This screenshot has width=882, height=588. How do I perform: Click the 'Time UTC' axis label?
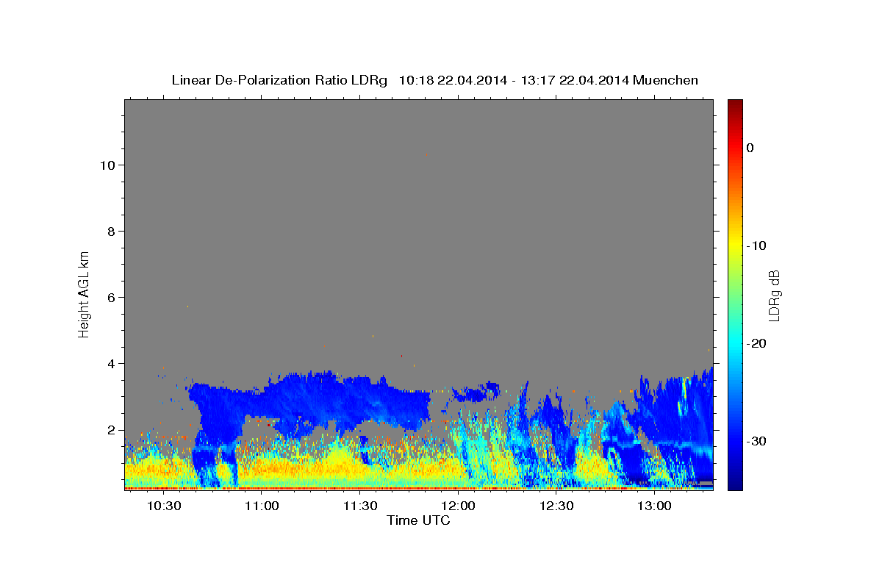(x=418, y=520)
